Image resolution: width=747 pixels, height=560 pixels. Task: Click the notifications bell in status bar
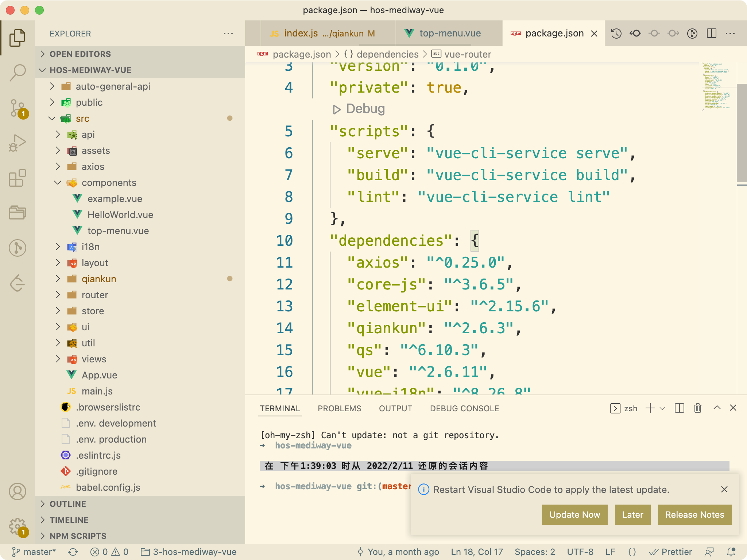tap(731, 552)
